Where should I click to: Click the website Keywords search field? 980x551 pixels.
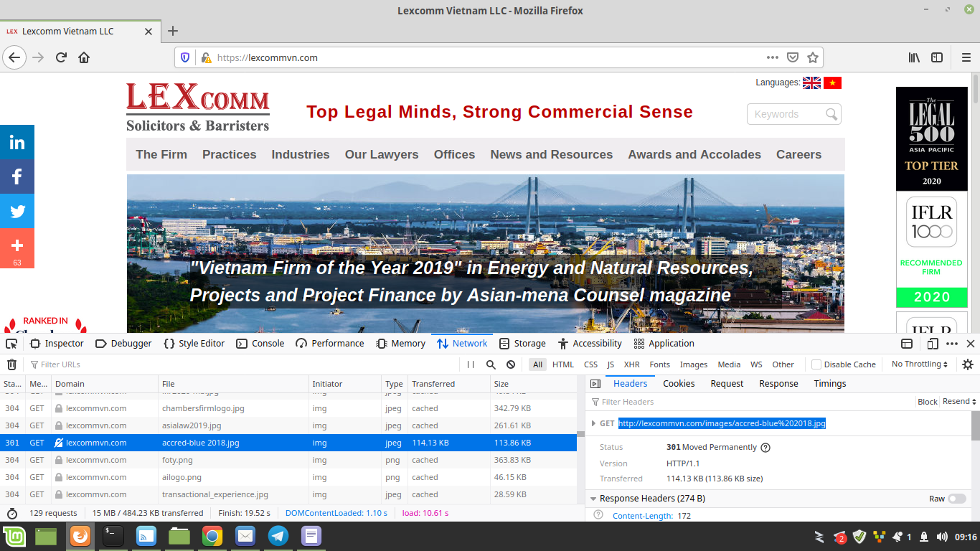click(x=793, y=114)
